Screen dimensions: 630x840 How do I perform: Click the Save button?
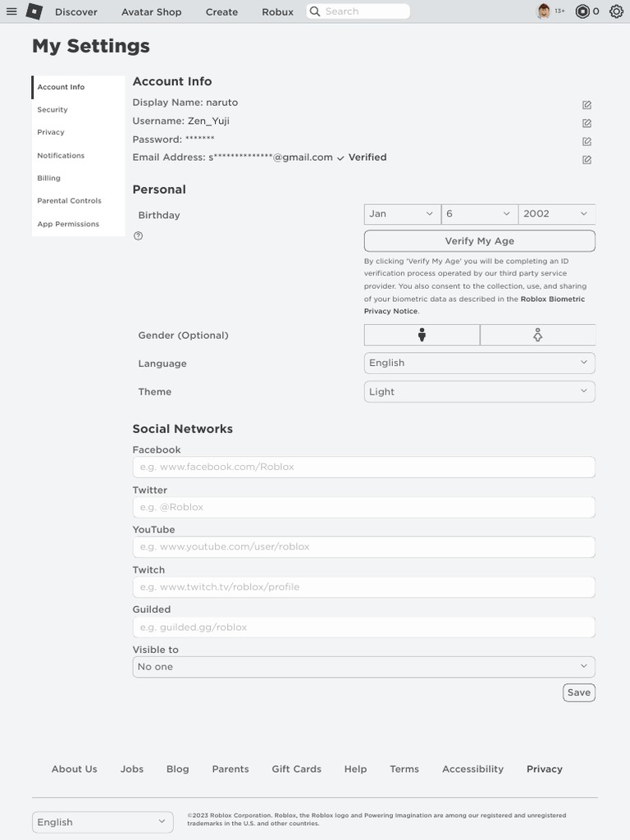tap(578, 692)
